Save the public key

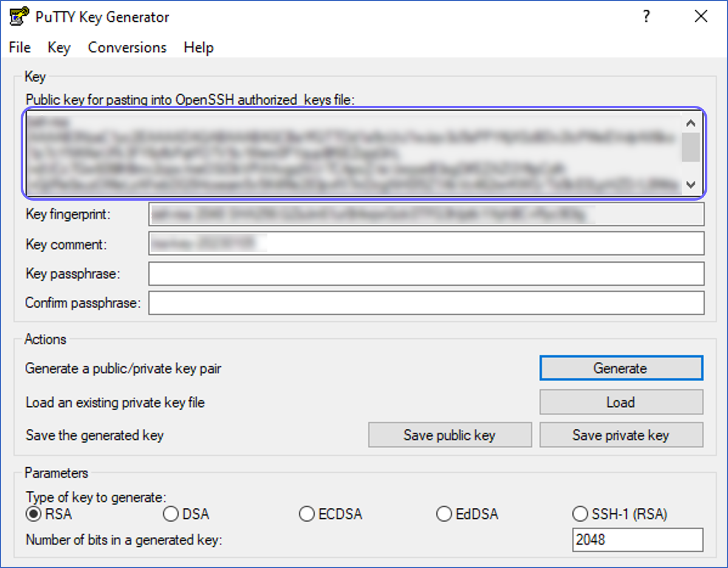(450, 435)
